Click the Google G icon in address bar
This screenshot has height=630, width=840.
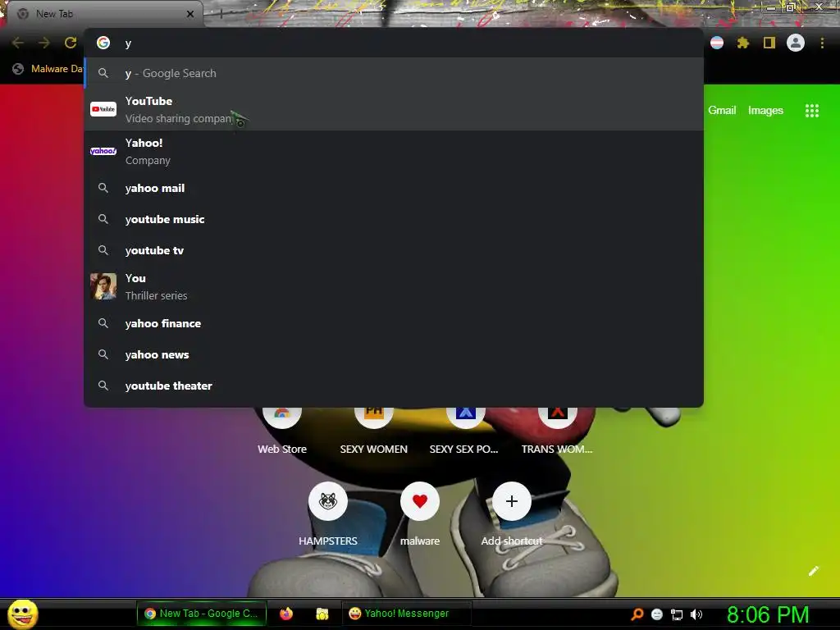[103, 43]
